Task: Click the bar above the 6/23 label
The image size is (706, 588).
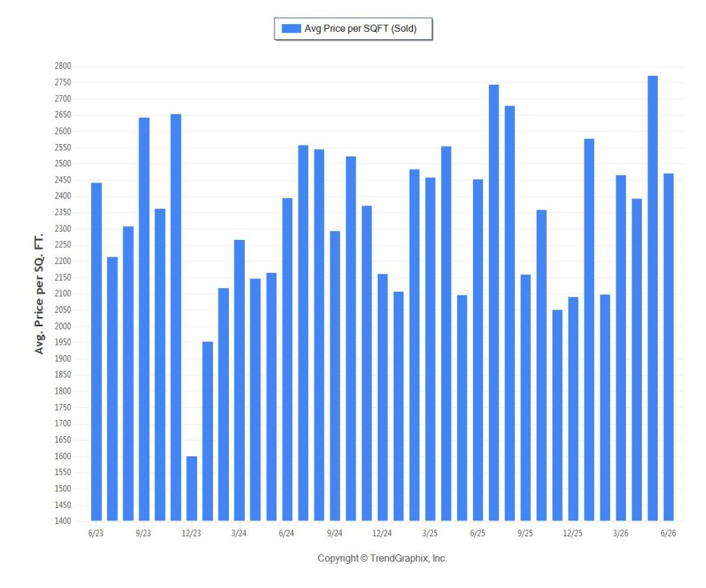Action: point(97,352)
